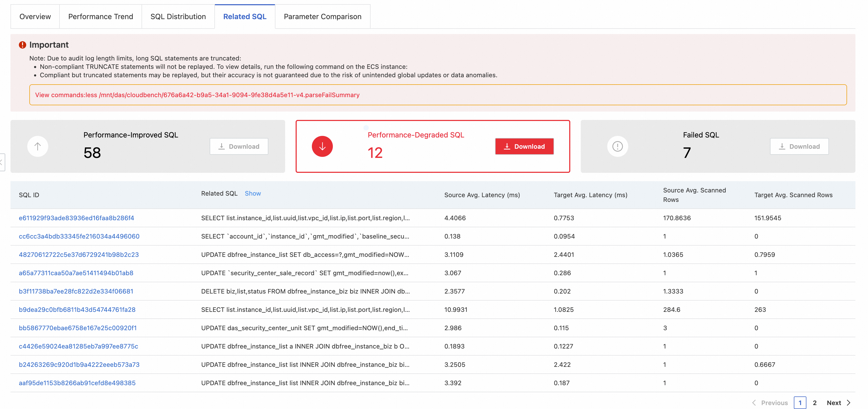Download the Failed SQL list
The image size is (868, 409).
[x=799, y=146]
